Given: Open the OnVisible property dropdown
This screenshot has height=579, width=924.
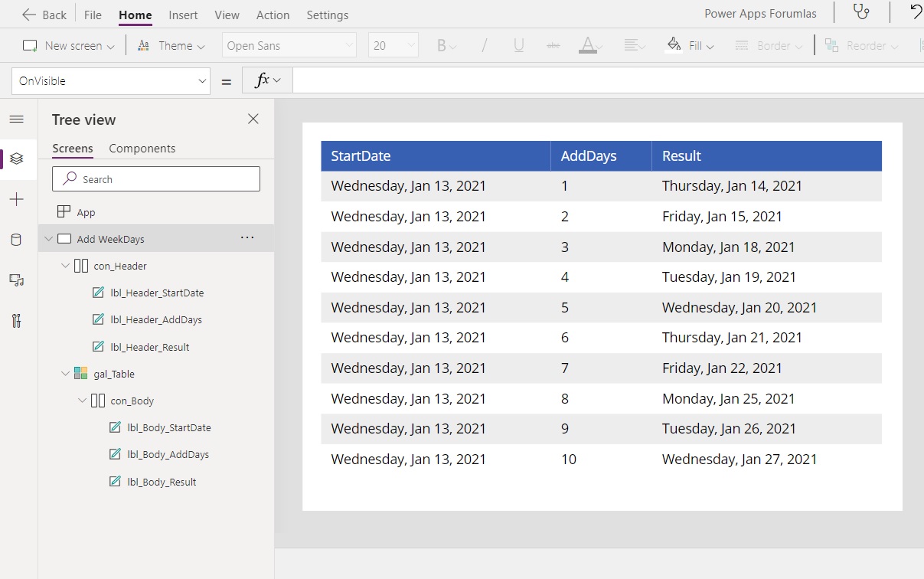Looking at the screenshot, I should 110,80.
